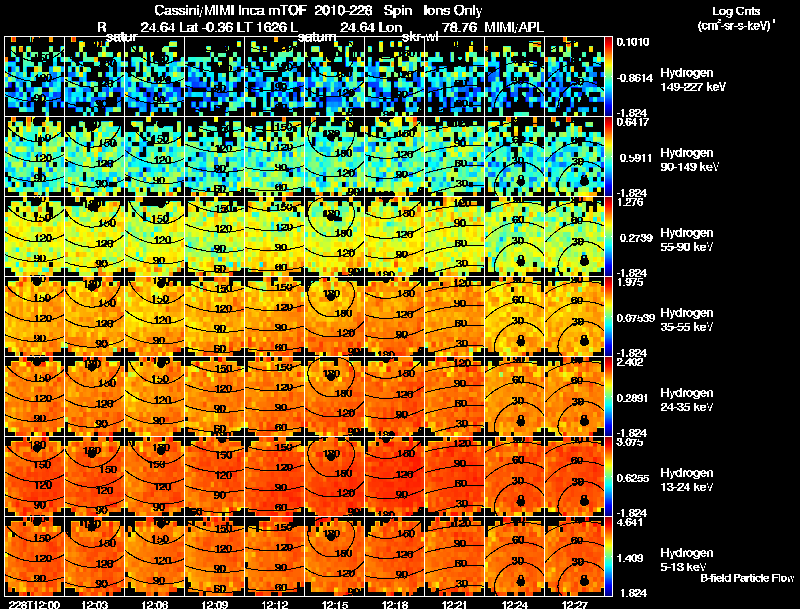Click the color bar beside Hydrogen 13-24 keV
800x609 pixels.
(608, 477)
